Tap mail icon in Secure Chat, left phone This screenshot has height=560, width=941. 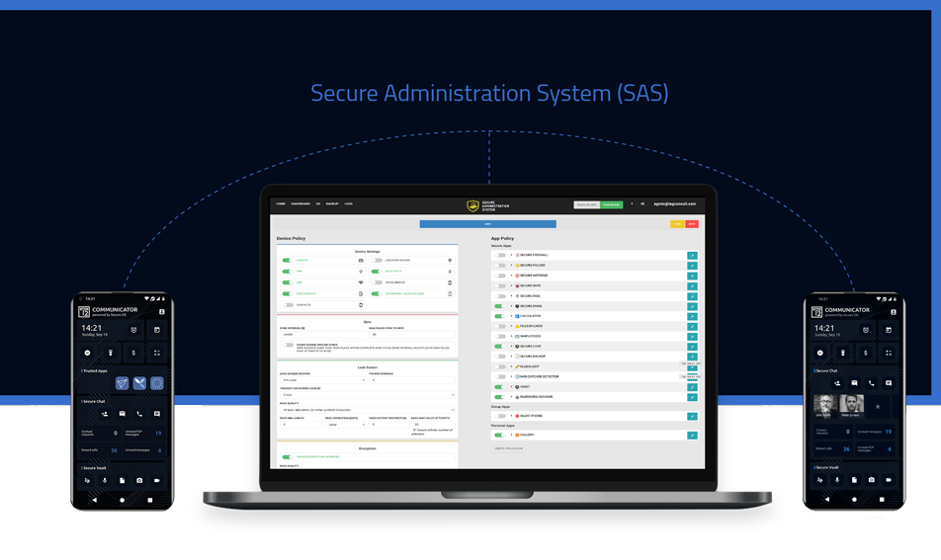122,414
